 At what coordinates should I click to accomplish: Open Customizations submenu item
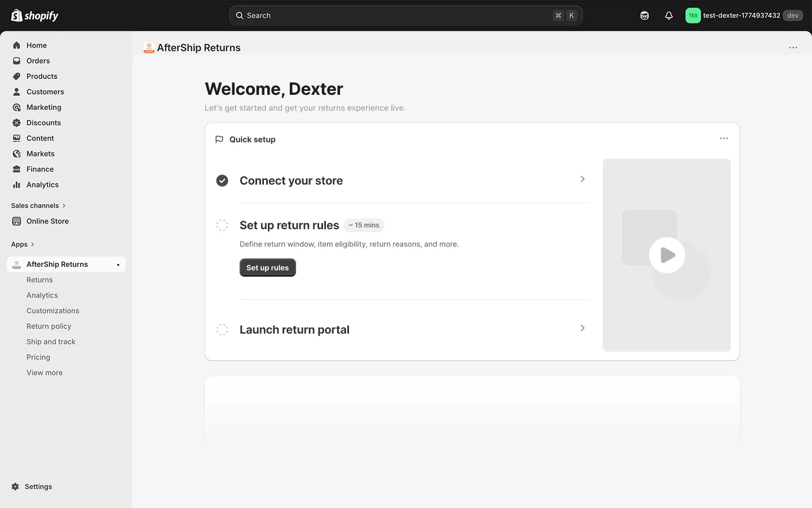pyautogui.click(x=53, y=311)
